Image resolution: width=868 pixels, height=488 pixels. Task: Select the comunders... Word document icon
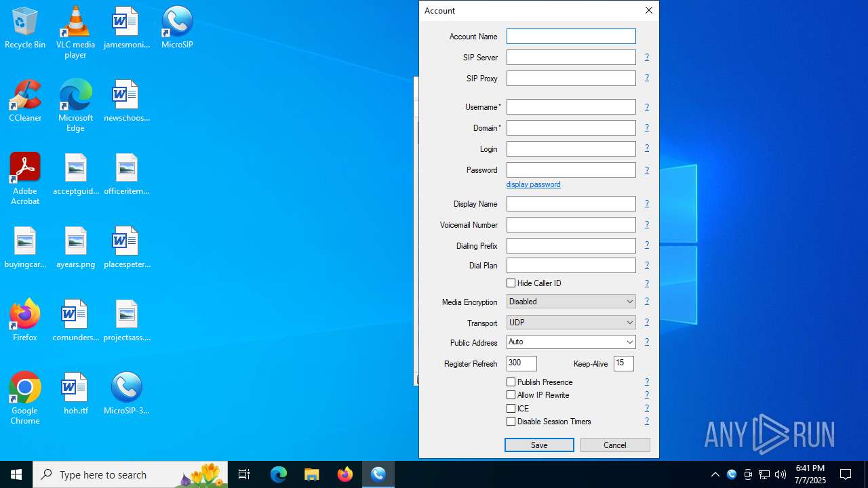75,321
